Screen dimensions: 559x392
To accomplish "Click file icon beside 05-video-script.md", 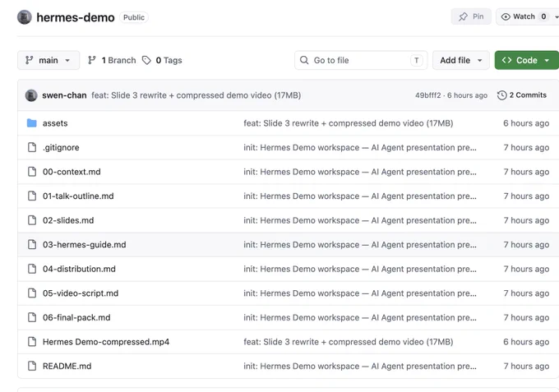I will pos(32,293).
